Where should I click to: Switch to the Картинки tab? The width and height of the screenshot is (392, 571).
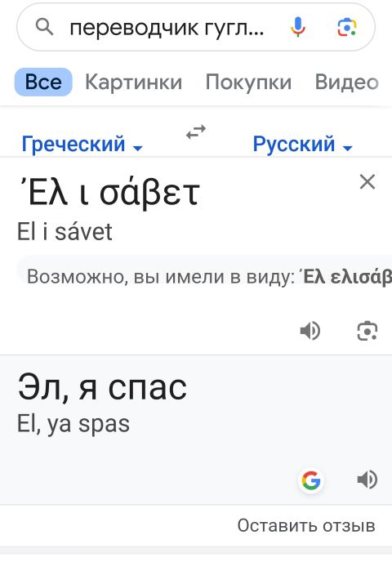(134, 82)
